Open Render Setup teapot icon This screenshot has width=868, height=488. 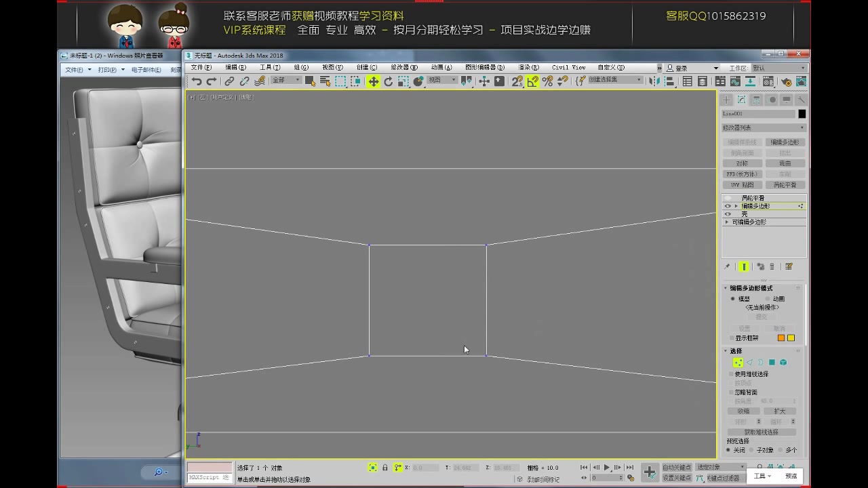786,81
